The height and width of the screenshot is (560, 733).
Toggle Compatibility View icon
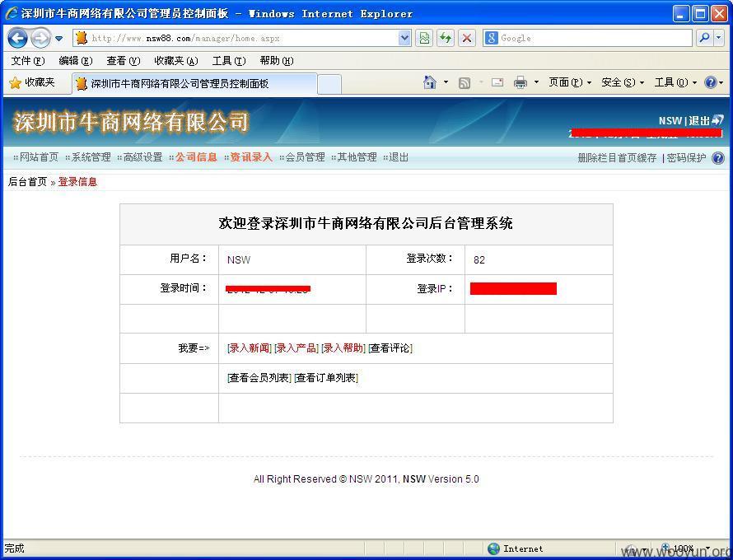424,38
